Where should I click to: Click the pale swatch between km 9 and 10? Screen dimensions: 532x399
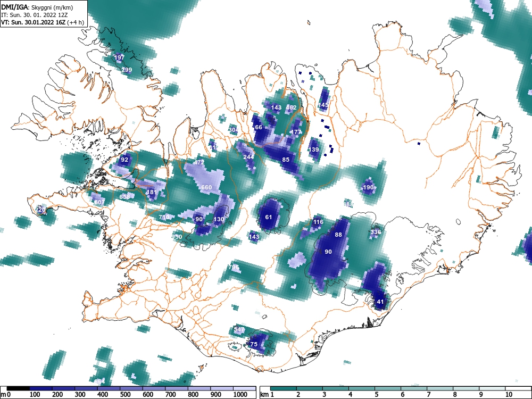point(493,388)
